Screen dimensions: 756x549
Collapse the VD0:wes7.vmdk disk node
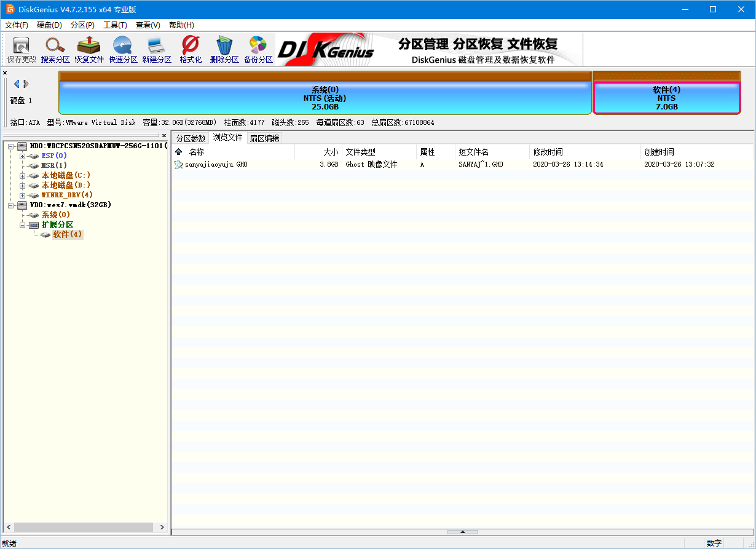click(11, 205)
